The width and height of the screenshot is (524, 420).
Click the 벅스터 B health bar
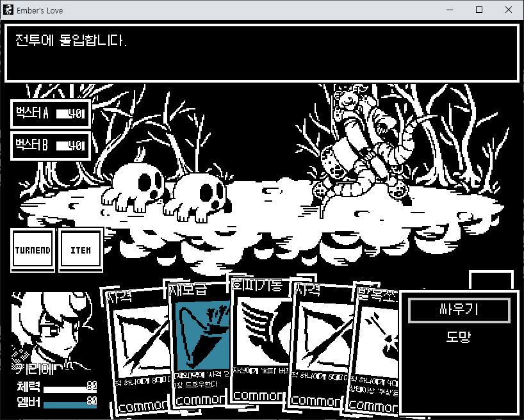click(x=70, y=146)
